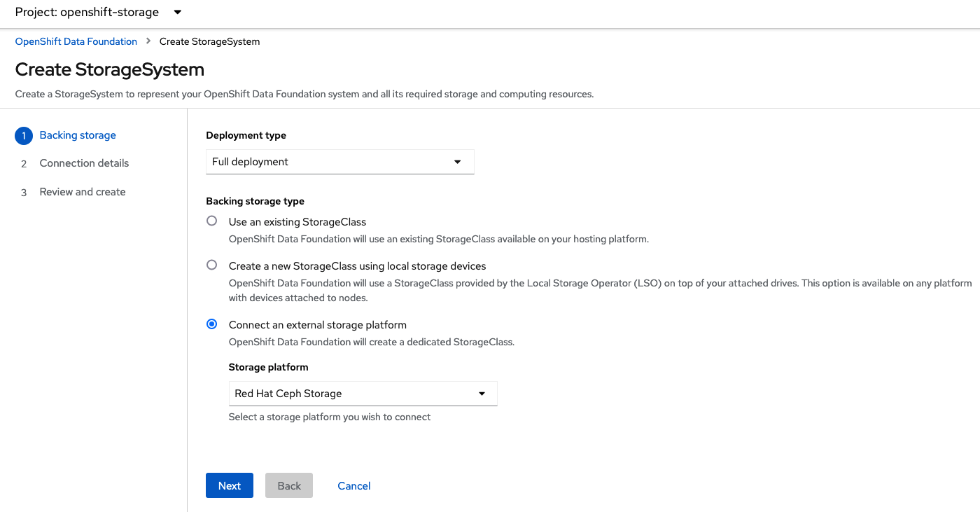980x512 pixels.
Task: Choose Use an existing StorageClass option
Action: click(211, 221)
